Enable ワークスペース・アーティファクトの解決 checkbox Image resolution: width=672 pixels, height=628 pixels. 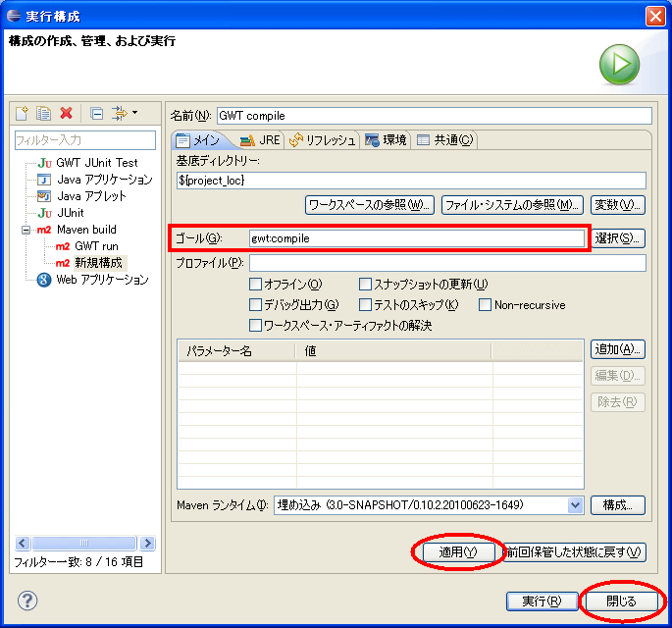(x=255, y=326)
